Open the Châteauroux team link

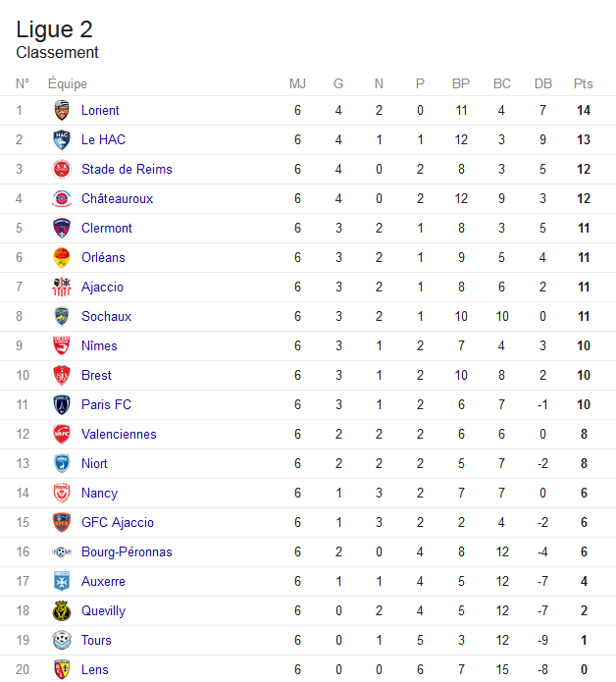[x=117, y=199]
